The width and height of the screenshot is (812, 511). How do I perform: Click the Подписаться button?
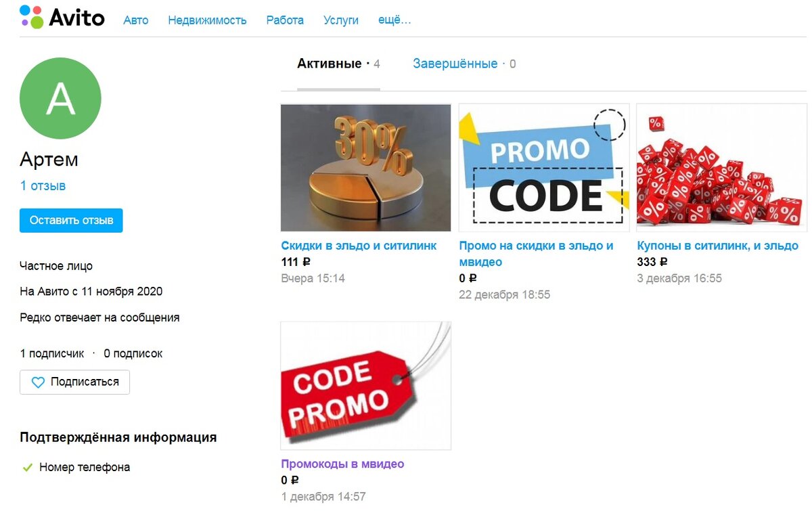(x=74, y=382)
